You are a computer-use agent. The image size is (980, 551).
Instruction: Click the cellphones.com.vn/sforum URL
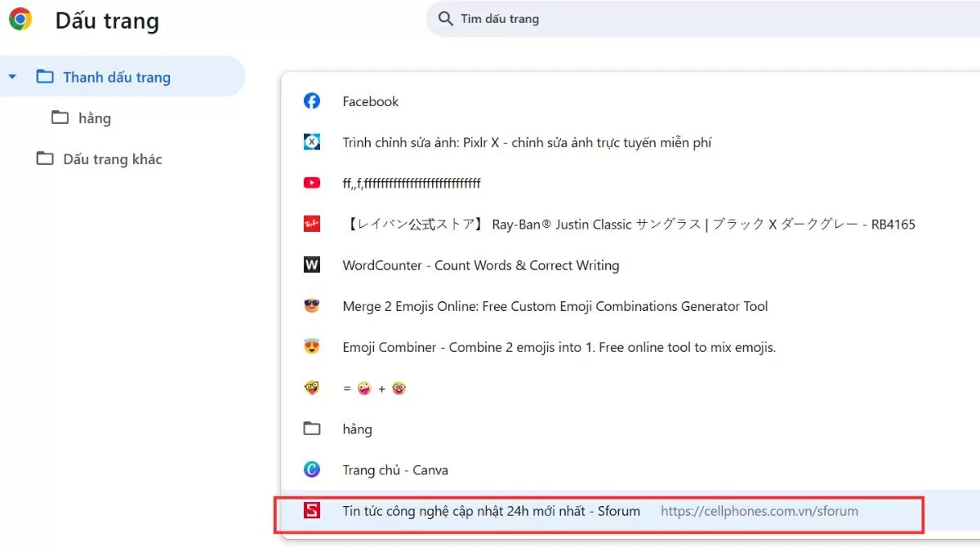coord(759,511)
